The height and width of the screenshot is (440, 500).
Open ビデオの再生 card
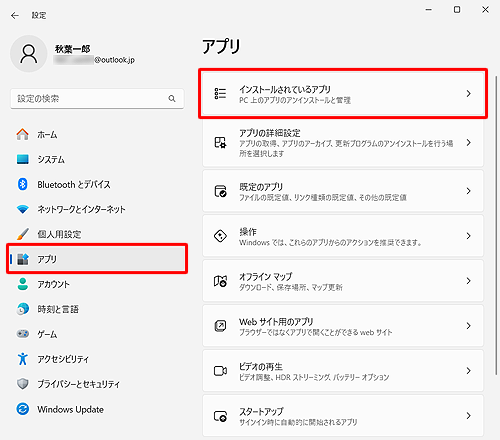pyautogui.click(x=343, y=371)
